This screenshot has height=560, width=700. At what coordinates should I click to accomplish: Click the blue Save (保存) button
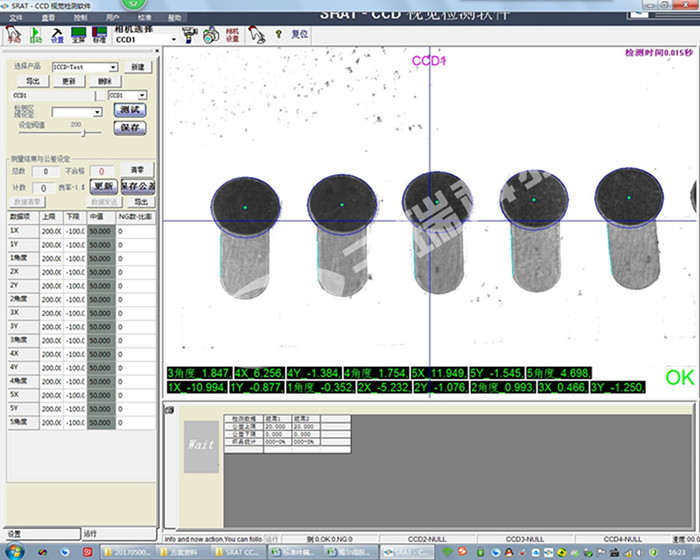coord(130,128)
